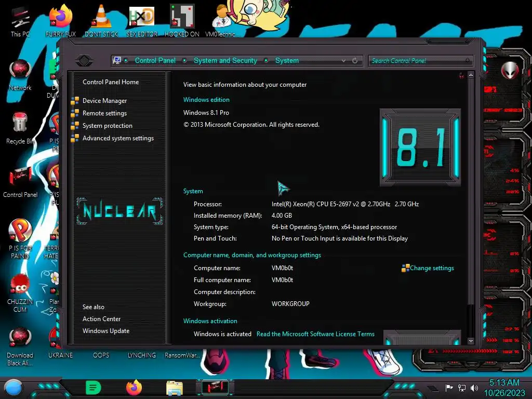Open Action Center flag in tray

pos(449,388)
